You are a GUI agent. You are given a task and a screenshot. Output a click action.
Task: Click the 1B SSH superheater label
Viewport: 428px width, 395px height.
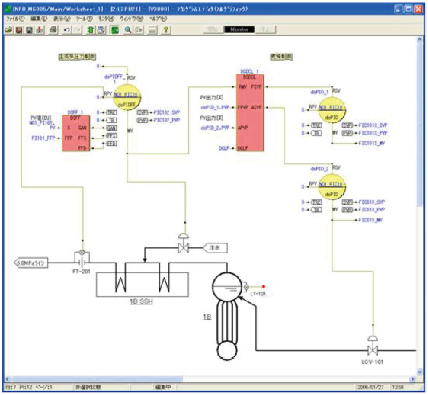[141, 302]
